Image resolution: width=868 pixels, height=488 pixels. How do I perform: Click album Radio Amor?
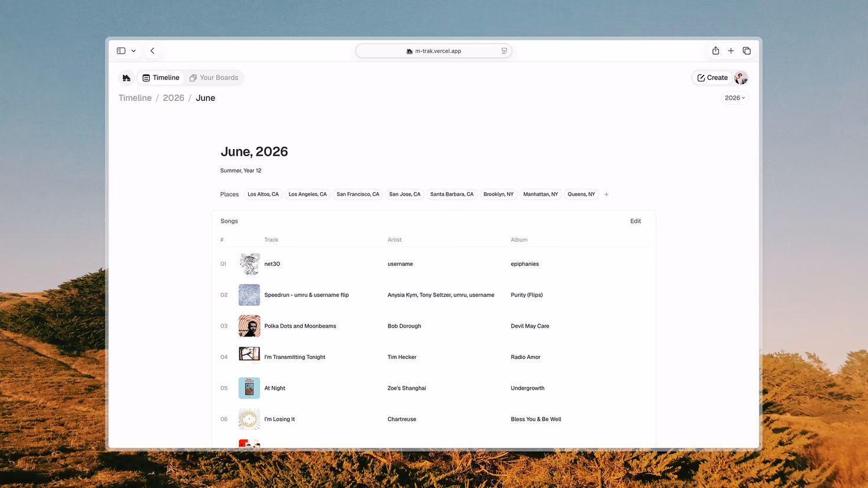tap(525, 357)
